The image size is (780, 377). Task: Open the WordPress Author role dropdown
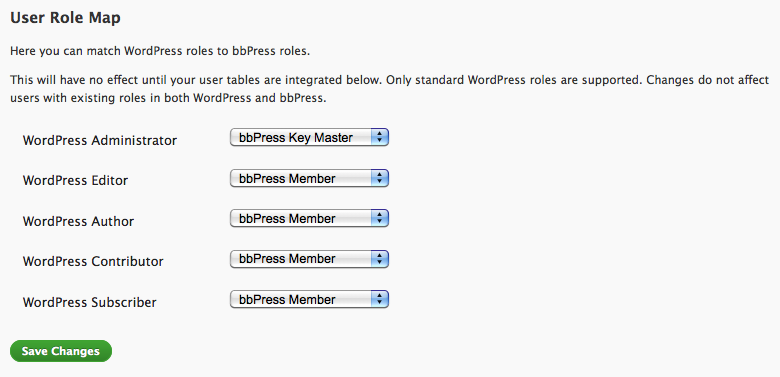point(309,219)
